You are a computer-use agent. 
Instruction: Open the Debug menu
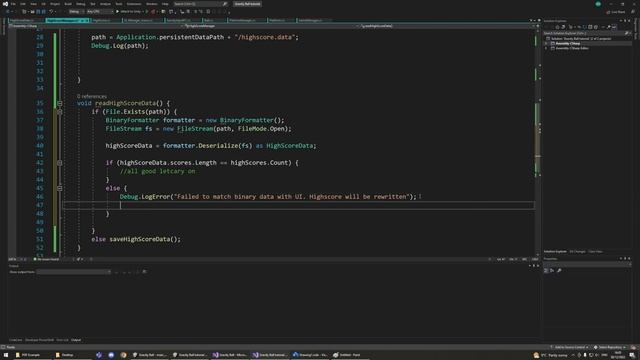pyautogui.click(x=80, y=4)
